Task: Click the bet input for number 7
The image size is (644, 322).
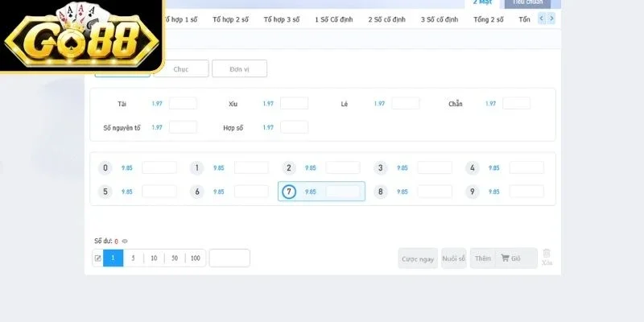Action: [343, 192]
